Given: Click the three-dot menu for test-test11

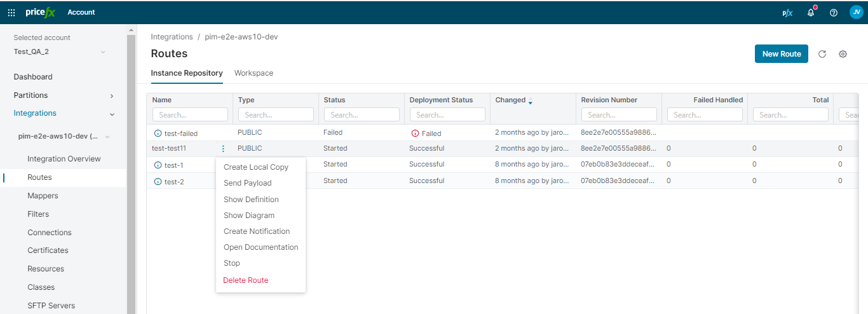Looking at the screenshot, I should coord(223,149).
